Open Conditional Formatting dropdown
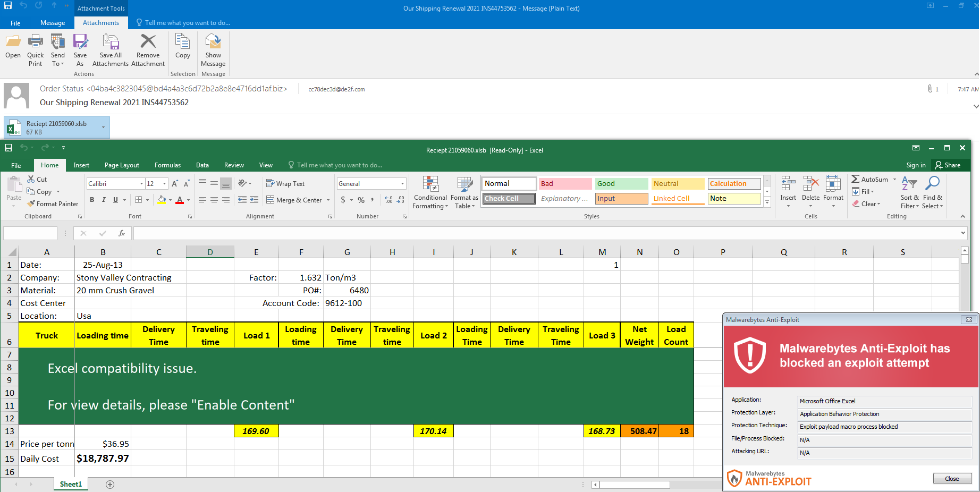This screenshot has width=980, height=492. [x=430, y=192]
